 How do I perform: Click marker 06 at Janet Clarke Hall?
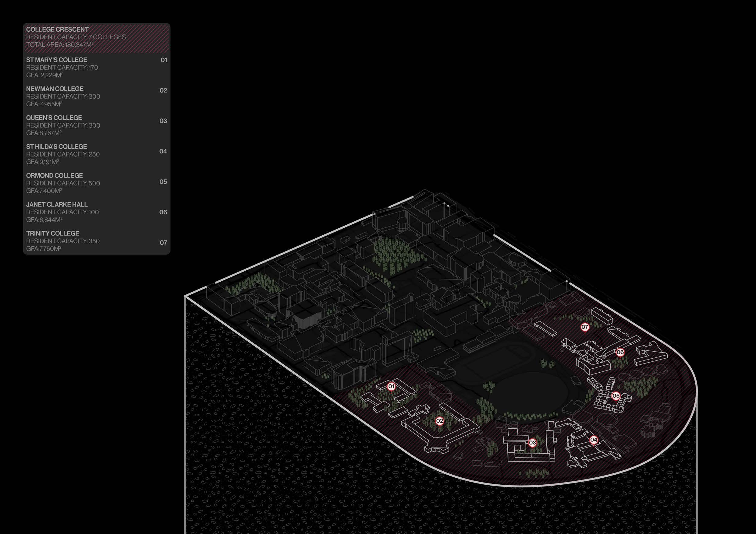[620, 352]
